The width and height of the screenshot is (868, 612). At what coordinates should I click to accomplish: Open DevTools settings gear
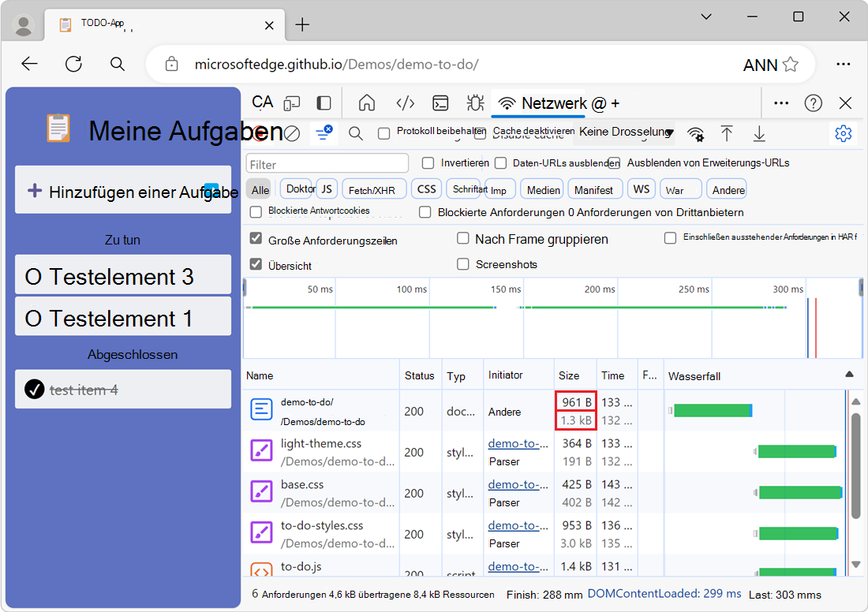click(x=844, y=134)
